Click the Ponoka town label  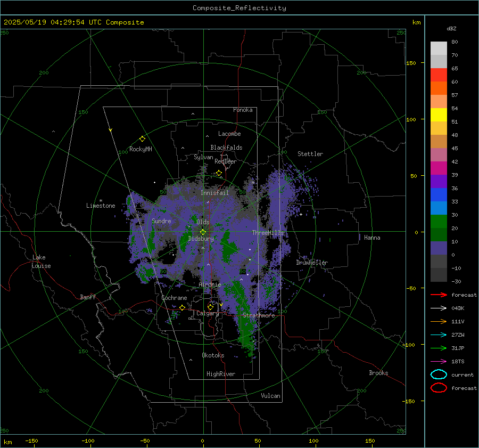click(x=243, y=110)
